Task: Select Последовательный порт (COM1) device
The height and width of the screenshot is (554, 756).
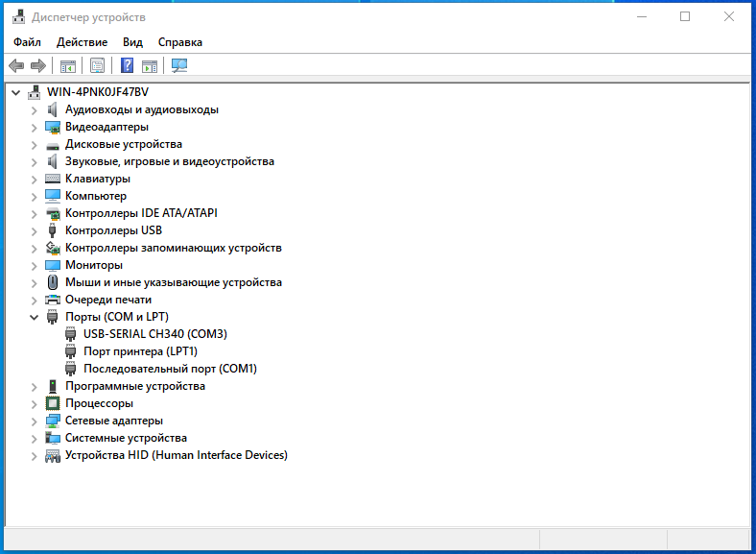Action: 170,369
